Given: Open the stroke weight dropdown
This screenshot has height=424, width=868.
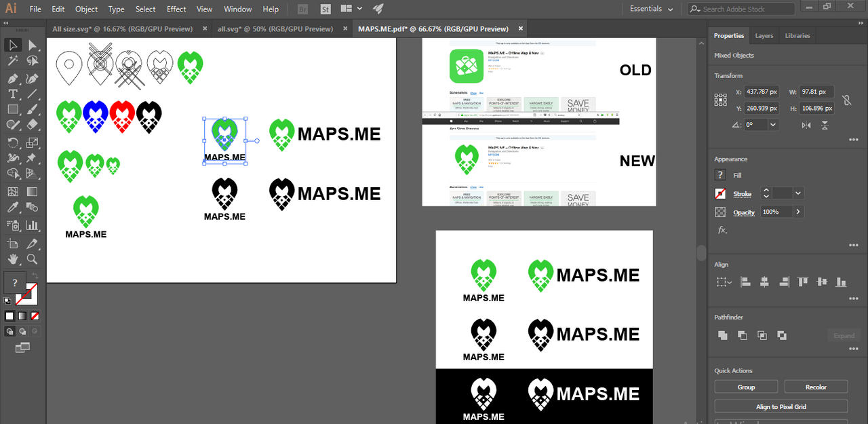Looking at the screenshot, I should tap(797, 193).
